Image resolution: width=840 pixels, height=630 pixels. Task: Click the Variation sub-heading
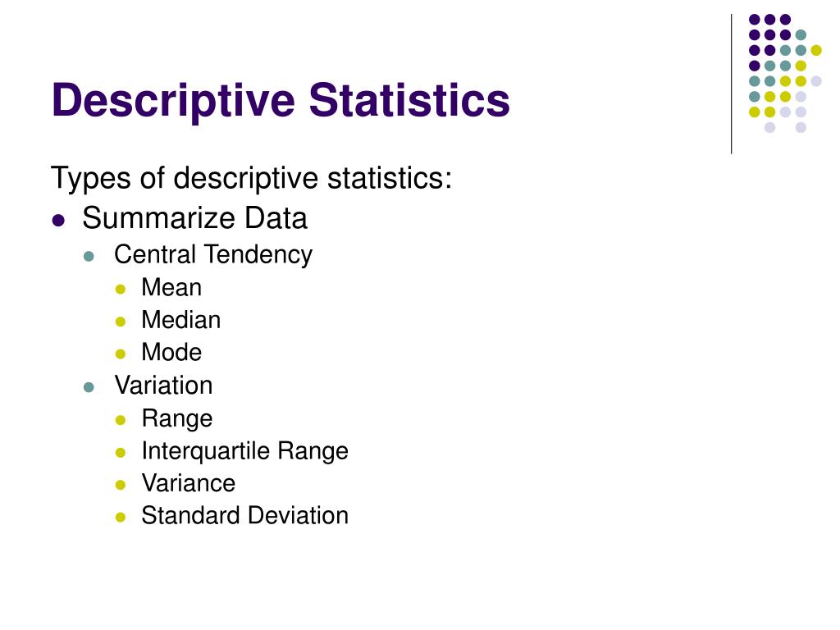(x=163, y=386)
